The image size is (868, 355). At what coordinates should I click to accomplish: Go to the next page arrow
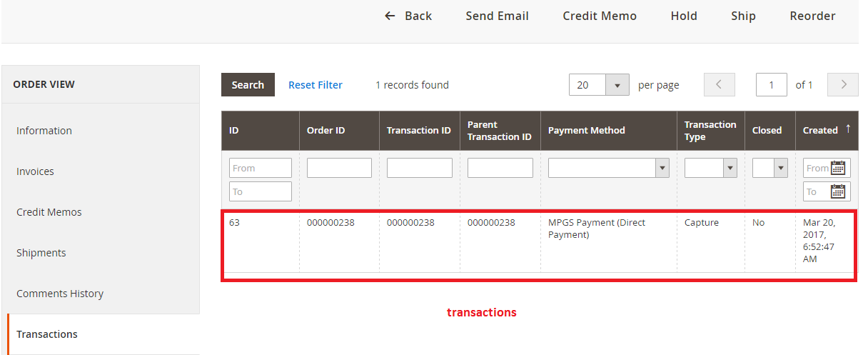pos(843,84)
